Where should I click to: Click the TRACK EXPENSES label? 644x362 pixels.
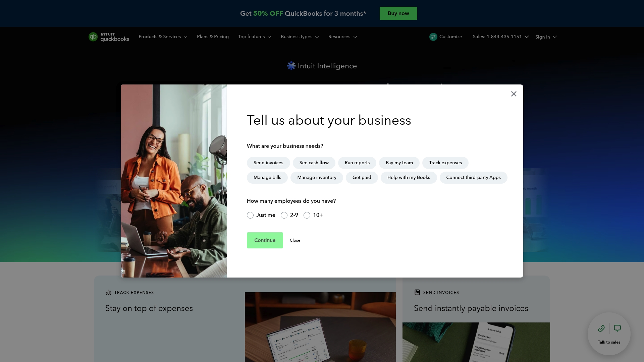coord(134,293)
